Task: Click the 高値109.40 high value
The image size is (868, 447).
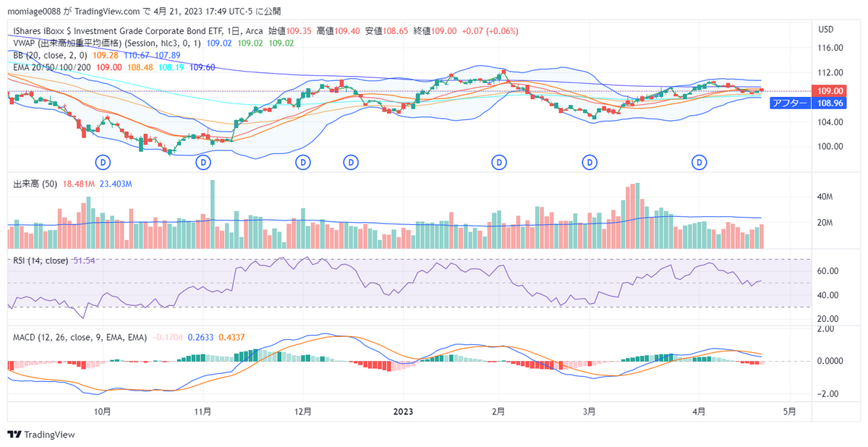Action: tap(339, 31)
